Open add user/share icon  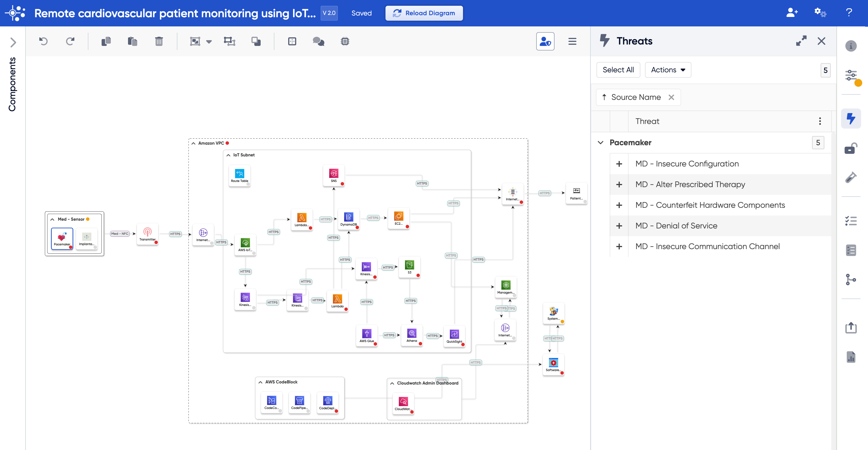pyautogui.click(x=792, y=13)
